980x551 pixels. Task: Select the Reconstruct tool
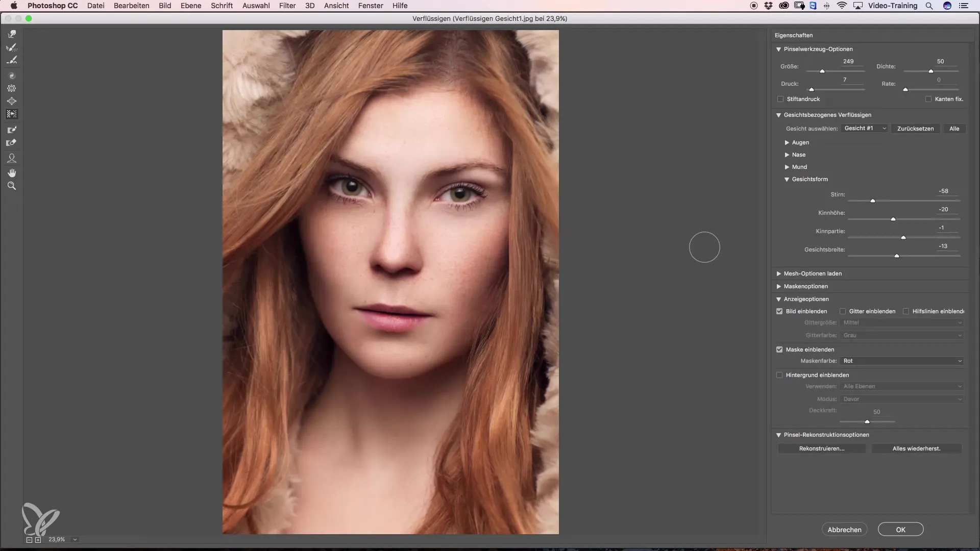pos(12,47)
